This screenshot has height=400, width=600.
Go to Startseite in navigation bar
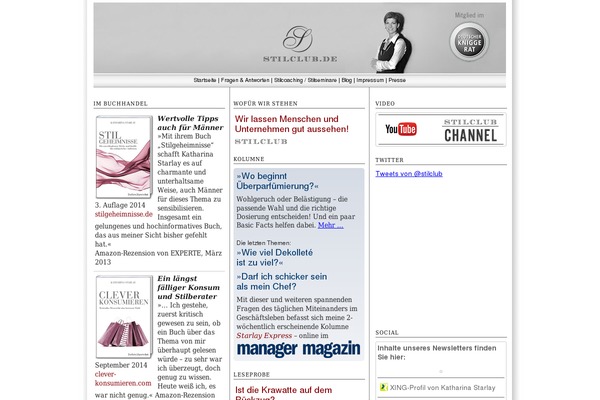click(x=205, y=80)
